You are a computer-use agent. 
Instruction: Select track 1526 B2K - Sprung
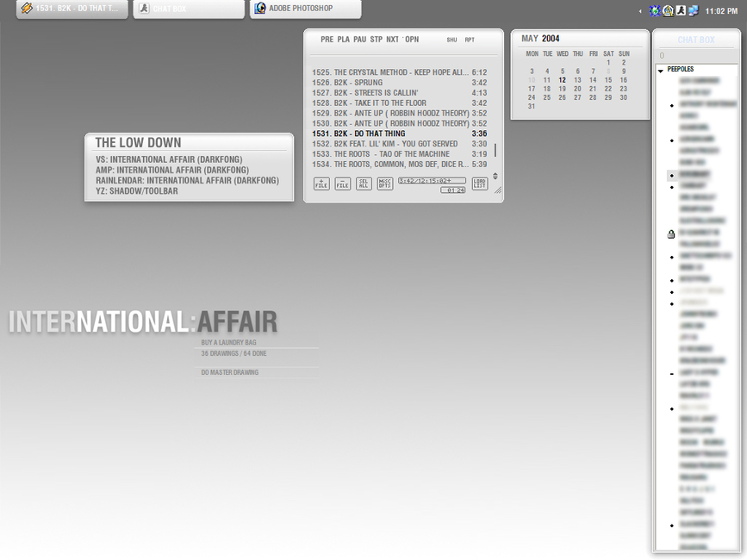399,83
